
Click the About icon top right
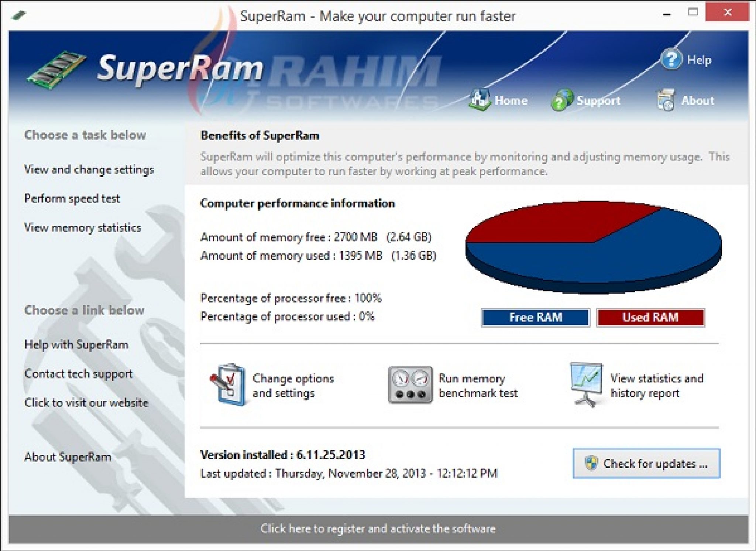point(666,99)
